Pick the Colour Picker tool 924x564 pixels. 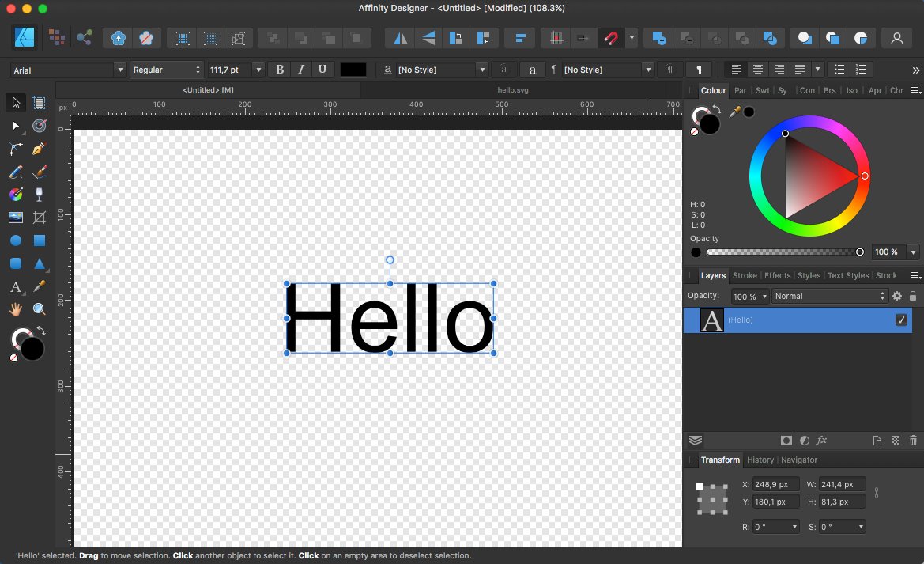click(39, 286)
